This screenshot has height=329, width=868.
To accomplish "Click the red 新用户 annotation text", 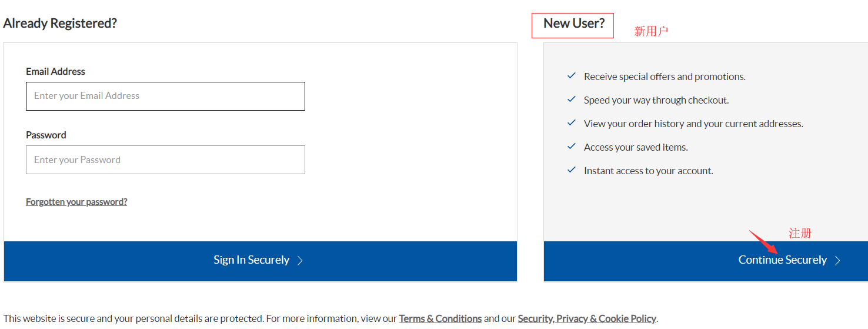I will (x=651, y=32).
